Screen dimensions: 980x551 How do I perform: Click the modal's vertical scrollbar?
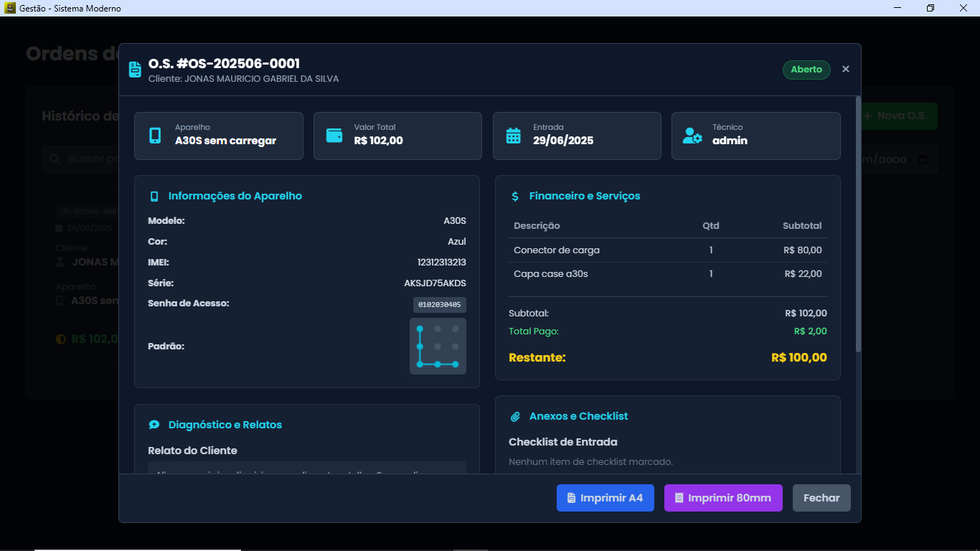858,224
